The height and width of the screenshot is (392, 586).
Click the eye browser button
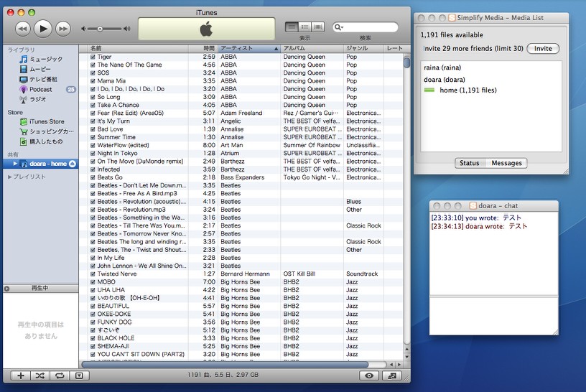point(369,375)
